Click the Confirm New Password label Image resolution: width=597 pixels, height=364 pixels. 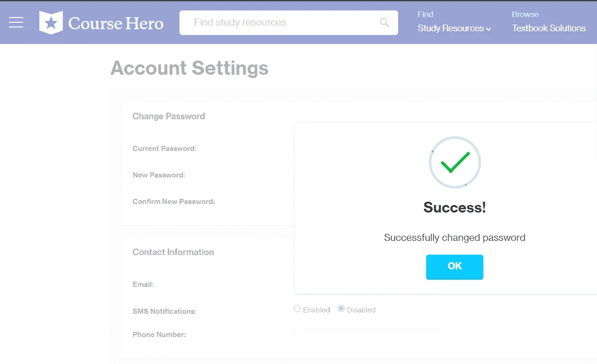click(174, 202)
